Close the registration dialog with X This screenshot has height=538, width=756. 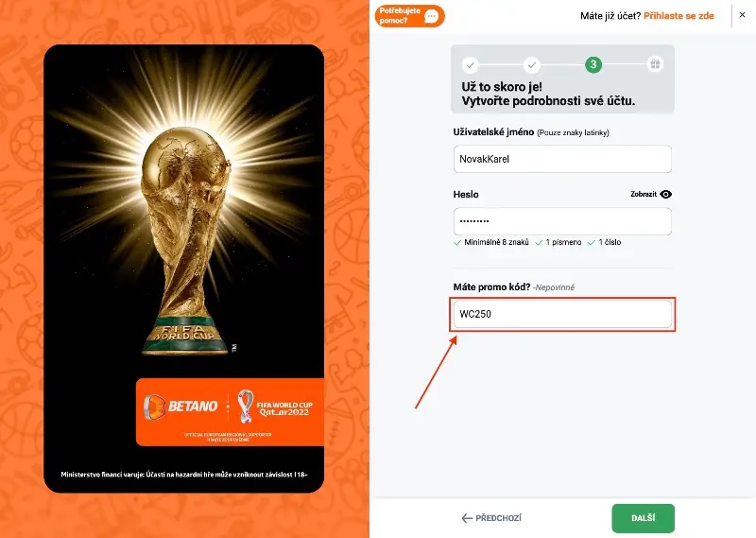coord(742,15)
